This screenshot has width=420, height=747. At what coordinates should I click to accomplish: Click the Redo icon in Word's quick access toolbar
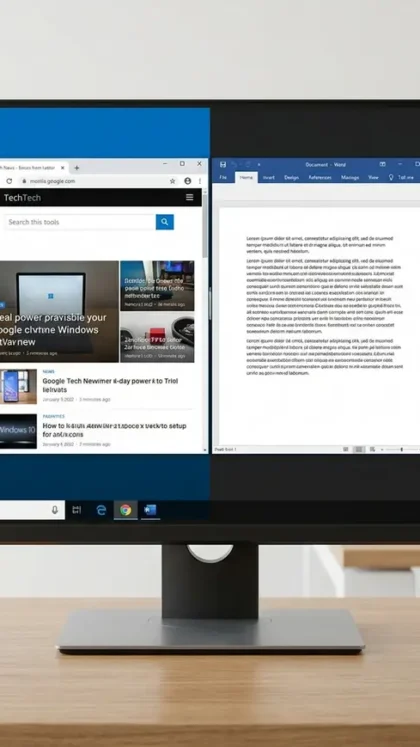(x=248, y=164)
